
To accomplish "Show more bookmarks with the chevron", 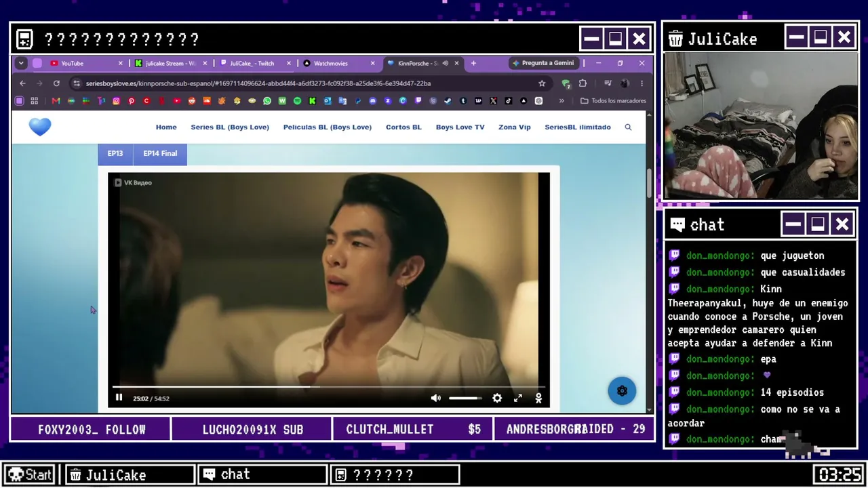I will (561, 101).
